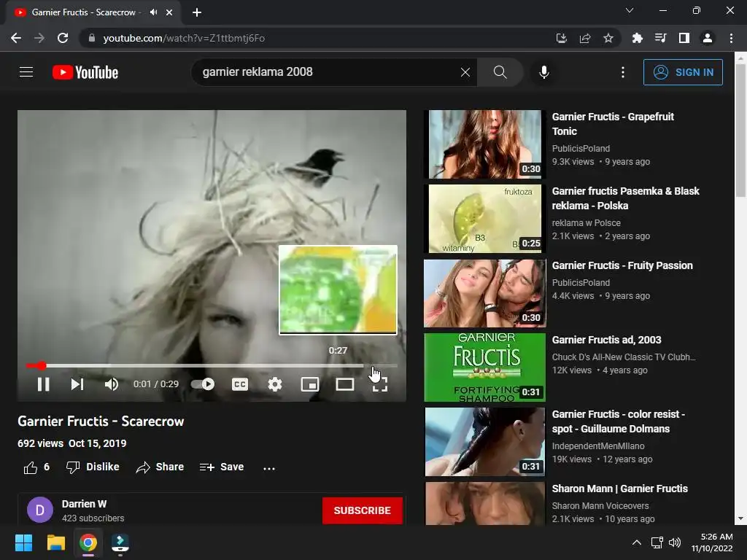
Task: Share this page icon in address bar
Action: pyautogui.click(x=585, y=38)
